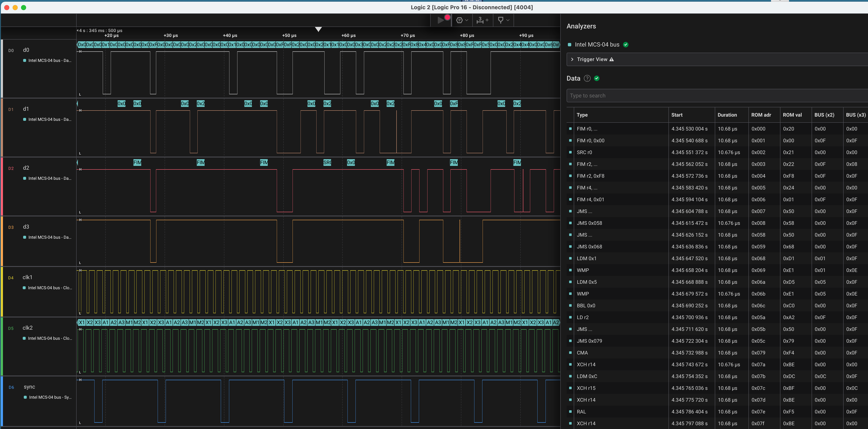Click the ROM adr column header
The width and height of the screenshot is (868, 429).
pyautogui.click(x=761, y=115)
